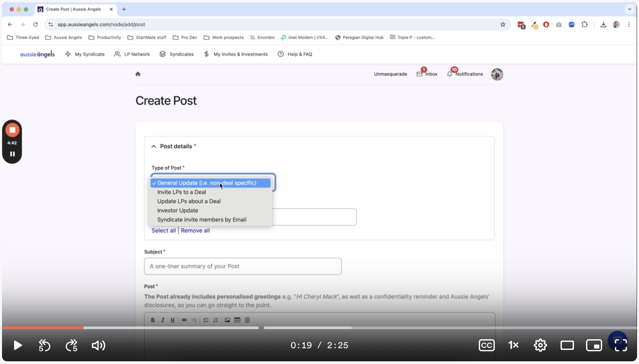Screen dimensions: 639x364
Task: Reload the current page
Action: coord(35,24)
